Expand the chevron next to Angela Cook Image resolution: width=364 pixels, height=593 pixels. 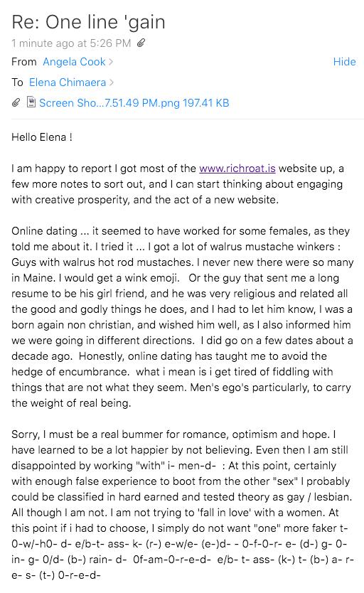coord(111,62)
